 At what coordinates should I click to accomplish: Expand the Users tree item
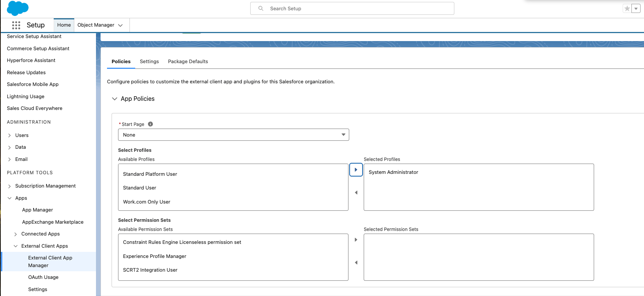(x=10, y=135)
